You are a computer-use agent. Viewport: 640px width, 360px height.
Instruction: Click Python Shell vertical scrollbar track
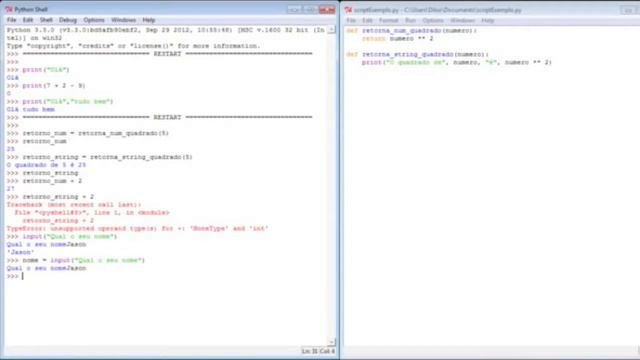pyautogui.click(x=332, y=186)
